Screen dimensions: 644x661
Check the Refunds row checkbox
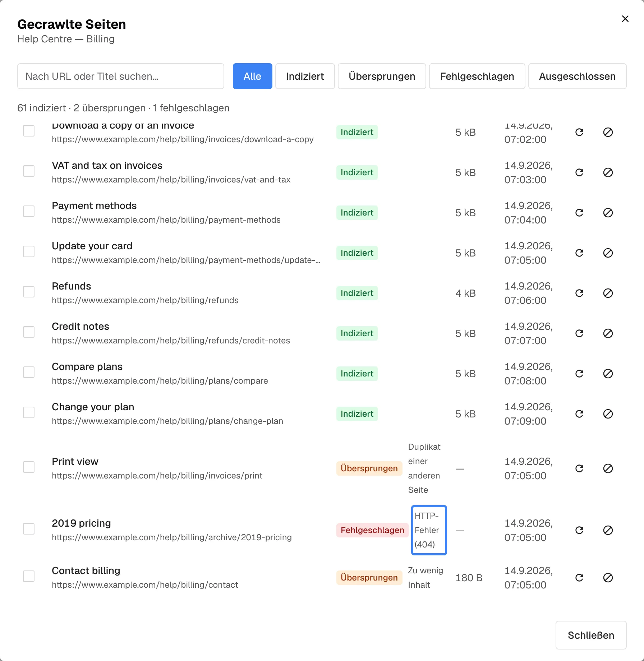pyautogui.click(x=29, y=292)
